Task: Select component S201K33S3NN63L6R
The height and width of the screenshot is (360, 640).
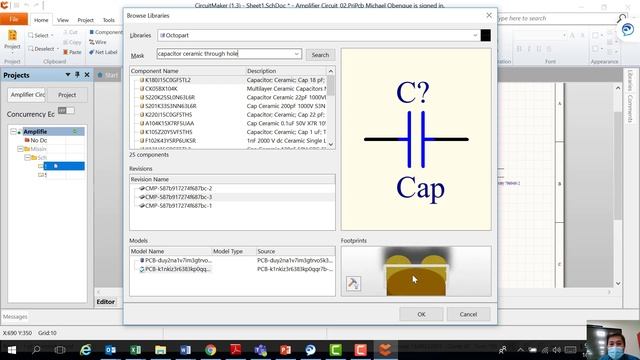Action: 171,106
